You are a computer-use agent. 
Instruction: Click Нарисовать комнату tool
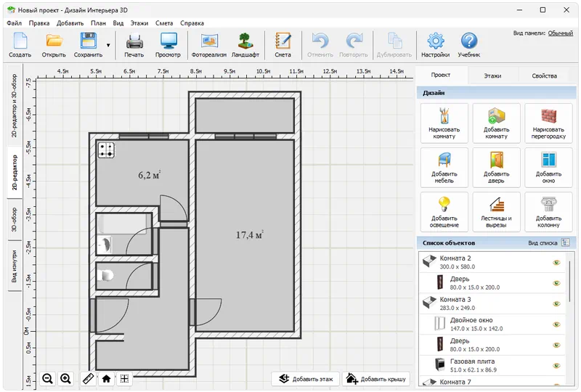coord(444,123)
